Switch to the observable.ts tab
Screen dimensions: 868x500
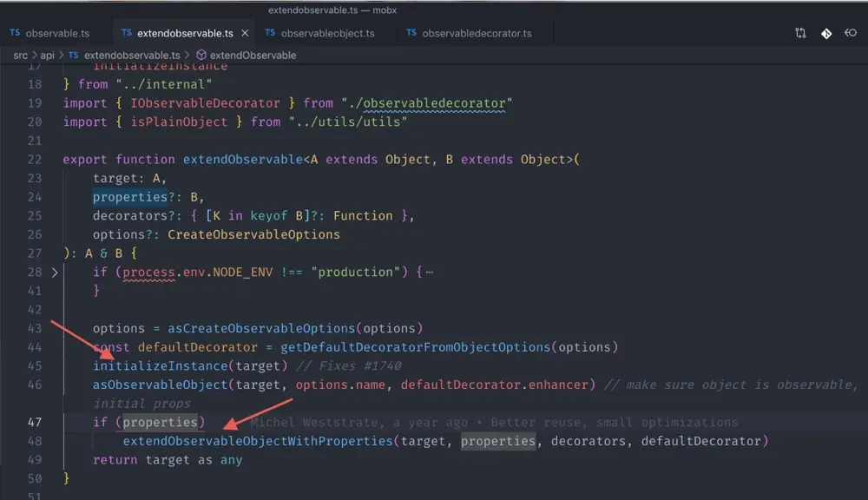coord(49,33)
